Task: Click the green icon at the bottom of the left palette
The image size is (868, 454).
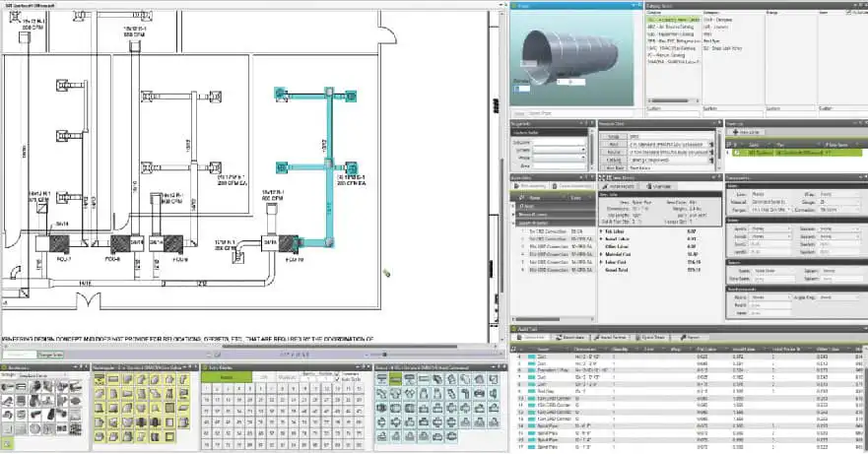Action: [x=7, y=444]
